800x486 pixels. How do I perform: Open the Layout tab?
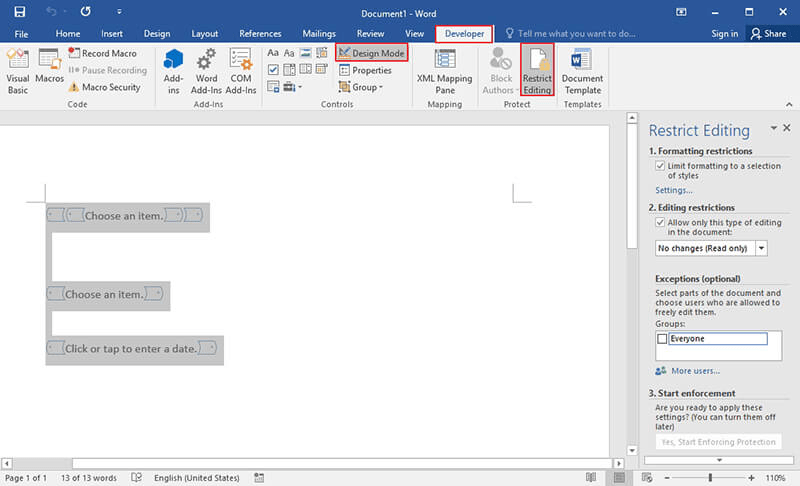pyautogui.click(x=205, y=34)
